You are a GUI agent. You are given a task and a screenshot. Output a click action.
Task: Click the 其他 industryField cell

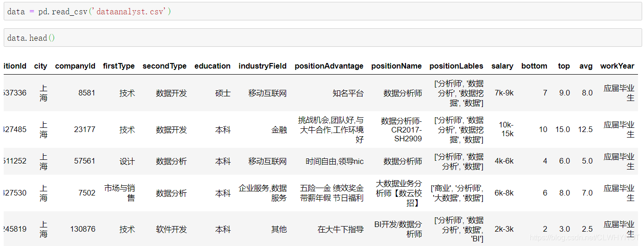(x=279, y=229)
